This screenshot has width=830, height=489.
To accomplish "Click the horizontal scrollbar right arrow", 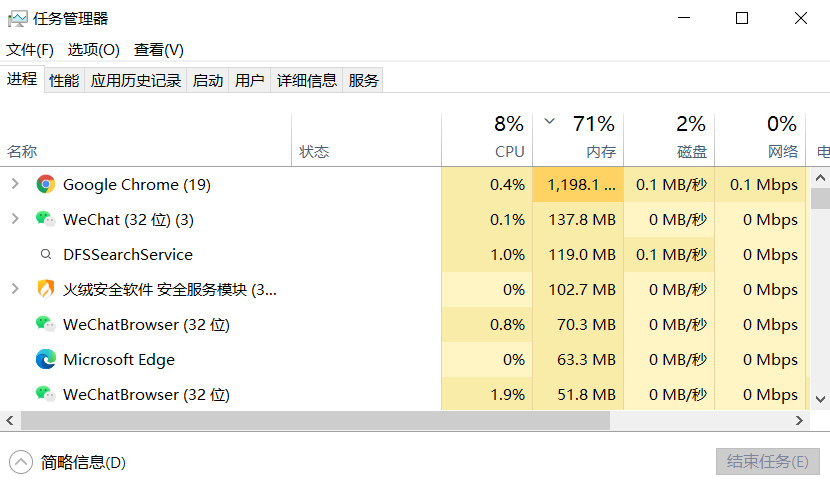I will pyautogui.click(x=797, y=421).
